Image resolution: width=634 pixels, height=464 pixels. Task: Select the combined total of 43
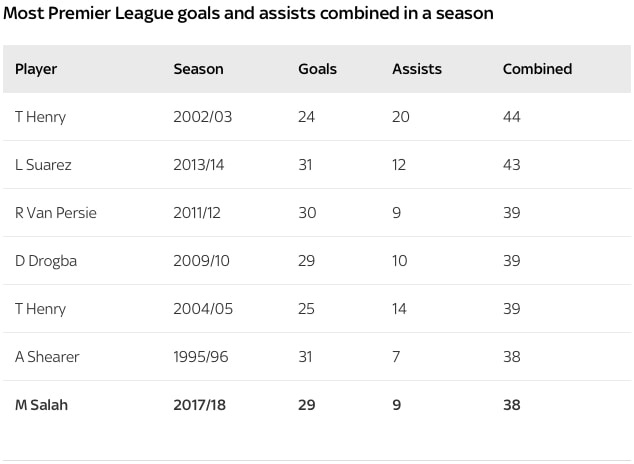click(512, 165)
